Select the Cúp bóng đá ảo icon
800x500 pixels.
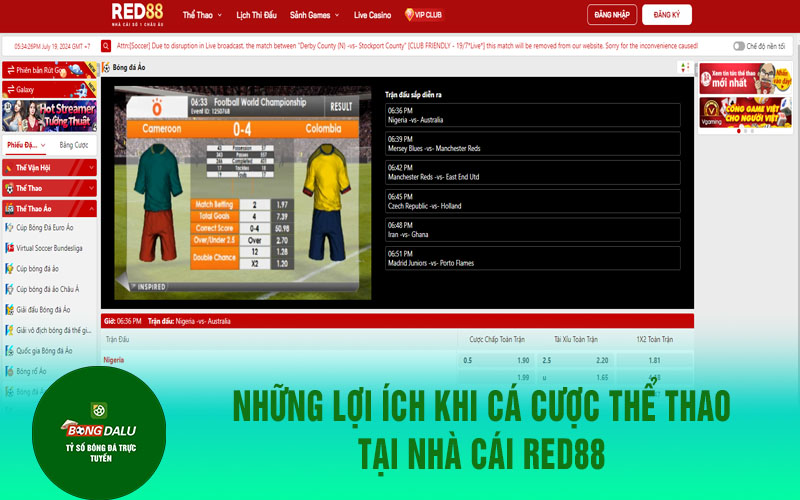pyautogui.click(x=9, y=268)
